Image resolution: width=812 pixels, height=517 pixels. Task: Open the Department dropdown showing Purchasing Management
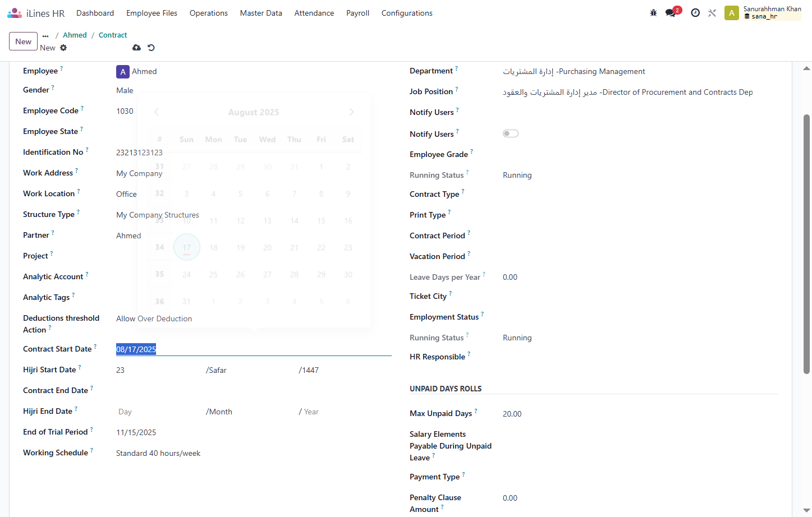640,72
